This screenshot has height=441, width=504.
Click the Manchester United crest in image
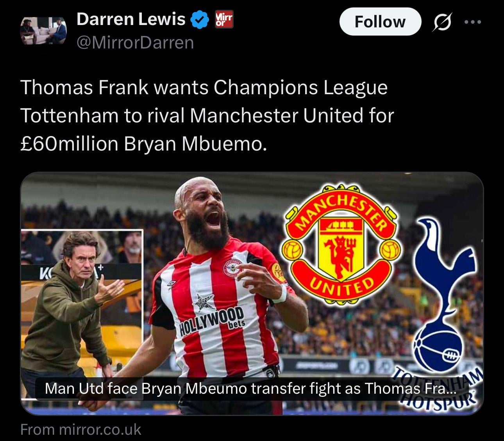click(341, 244)
